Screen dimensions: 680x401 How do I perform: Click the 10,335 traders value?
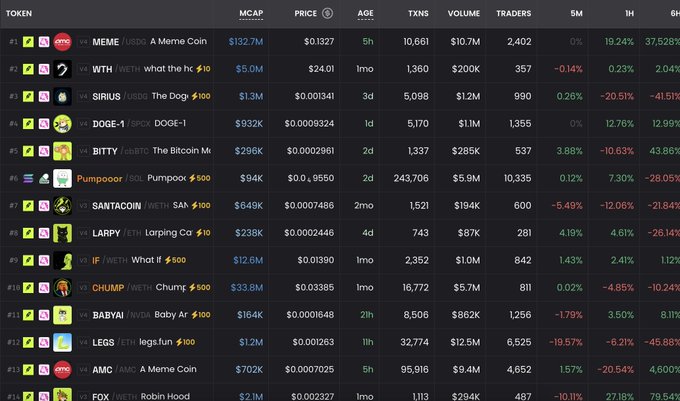click(517, 178)
